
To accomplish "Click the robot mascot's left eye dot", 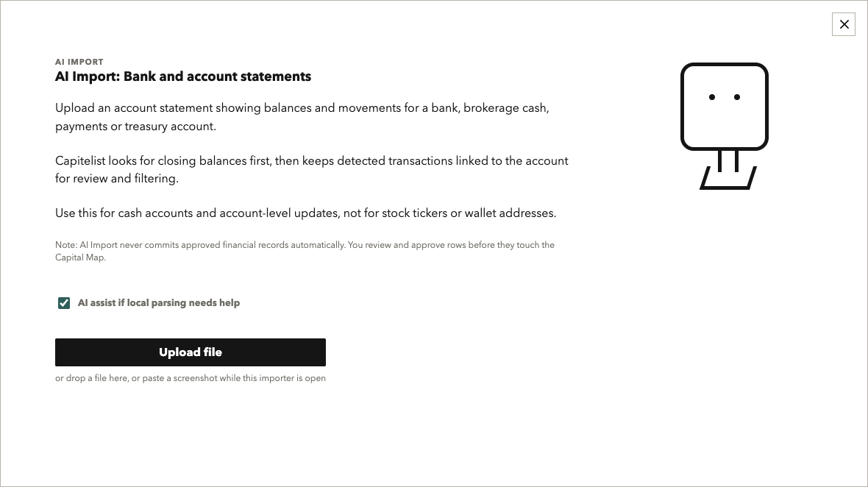I will pos(712,97).
